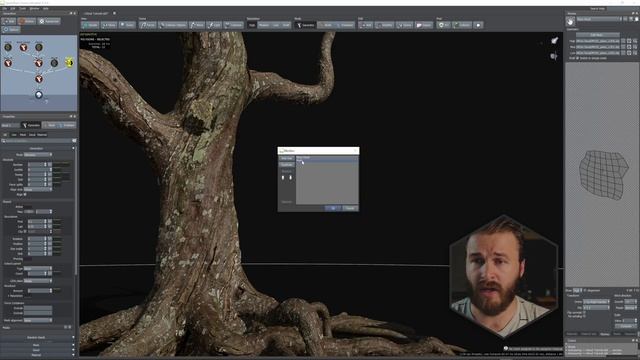Click the properties search field
640x360 pixels.
point(39,141)
